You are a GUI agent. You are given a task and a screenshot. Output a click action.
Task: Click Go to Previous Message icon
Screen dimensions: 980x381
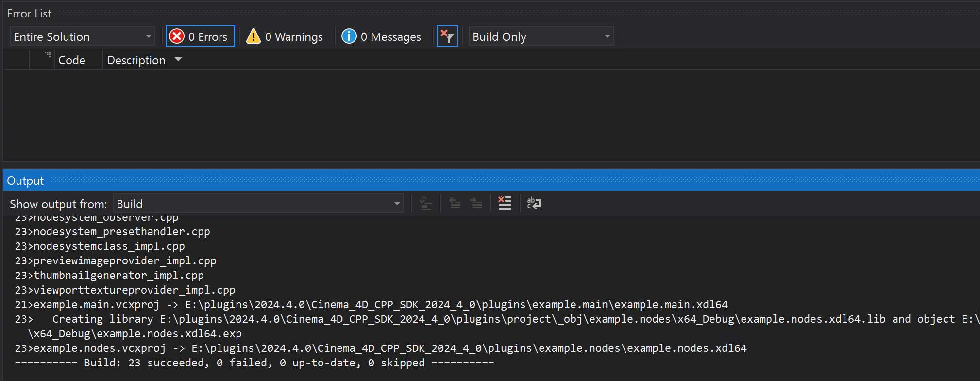[x=455, y=203]
